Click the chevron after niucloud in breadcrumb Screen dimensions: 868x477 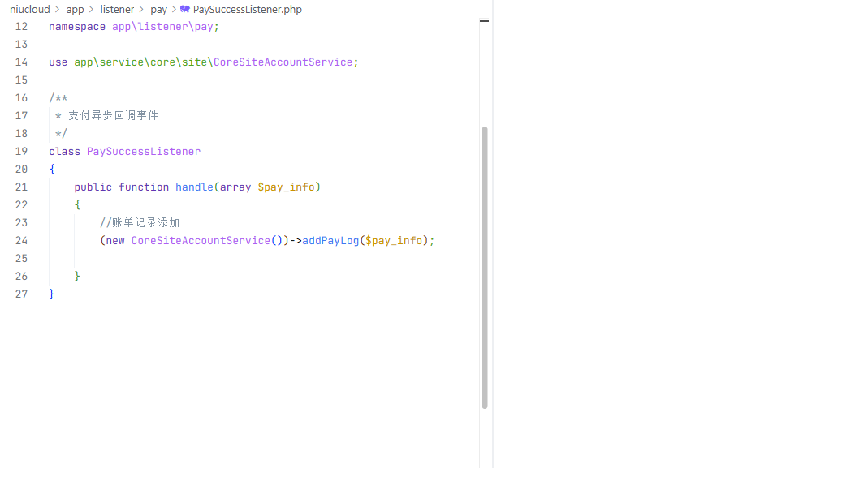[x=57, y=10]
